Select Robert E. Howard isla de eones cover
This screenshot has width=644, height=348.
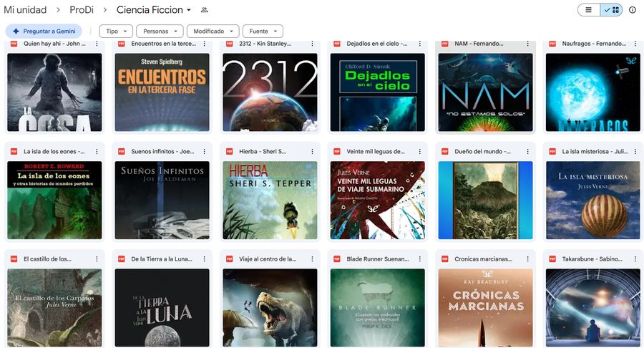(54, 200)
